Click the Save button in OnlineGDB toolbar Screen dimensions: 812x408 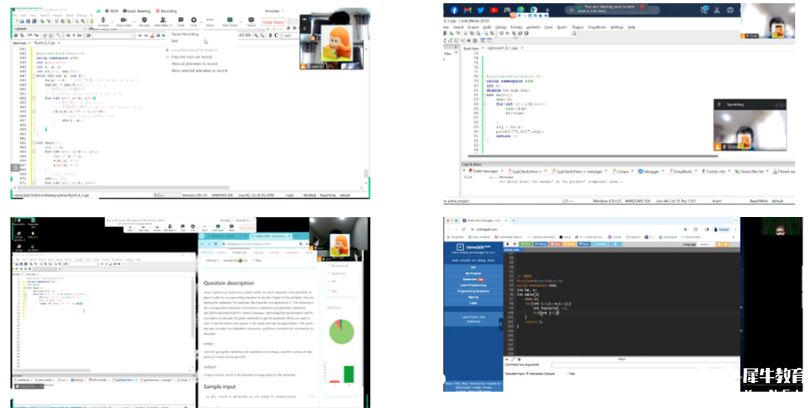584,244
